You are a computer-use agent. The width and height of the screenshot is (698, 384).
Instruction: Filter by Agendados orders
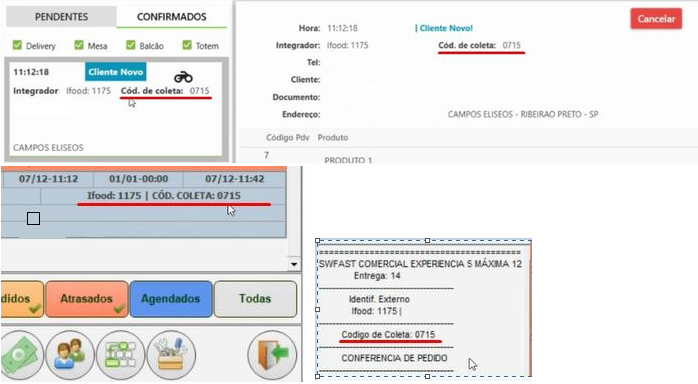coord(170,299)
